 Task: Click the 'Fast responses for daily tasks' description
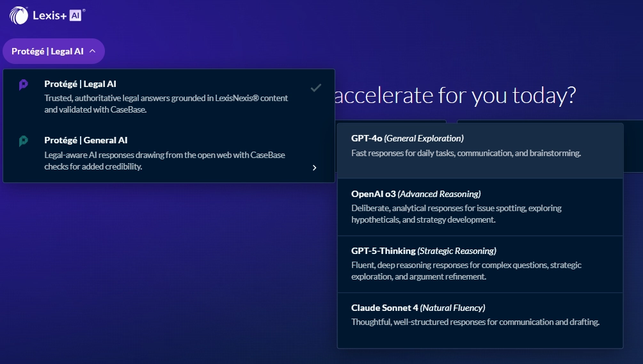[x=466, y=154]
